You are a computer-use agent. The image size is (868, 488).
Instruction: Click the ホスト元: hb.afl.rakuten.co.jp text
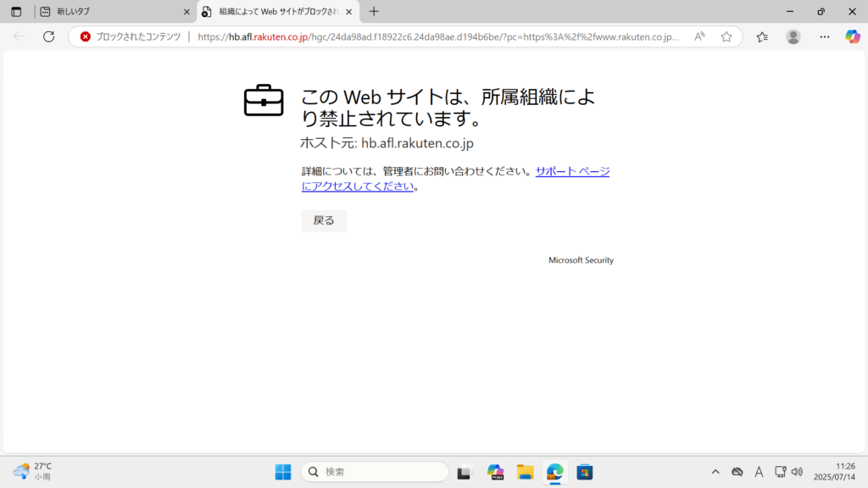click(x=387, y=143)
